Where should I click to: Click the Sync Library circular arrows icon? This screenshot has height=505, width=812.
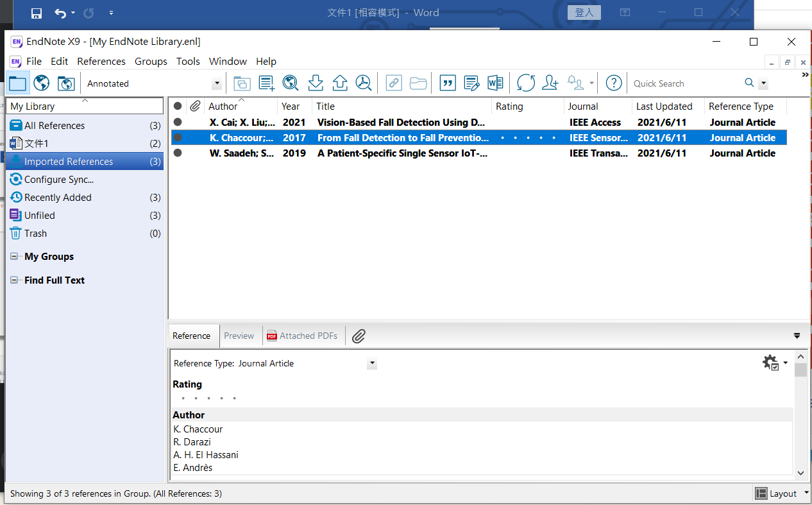[x=526, y=83]
